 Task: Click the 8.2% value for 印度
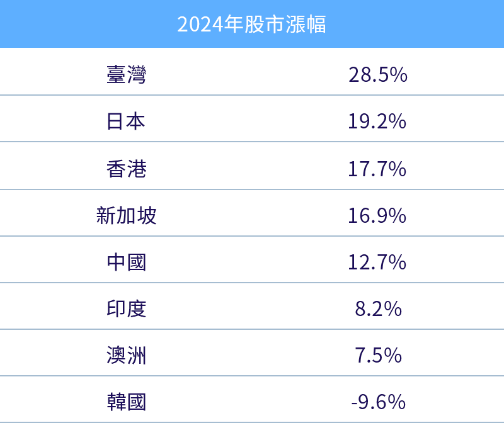(x=379, y=309)
